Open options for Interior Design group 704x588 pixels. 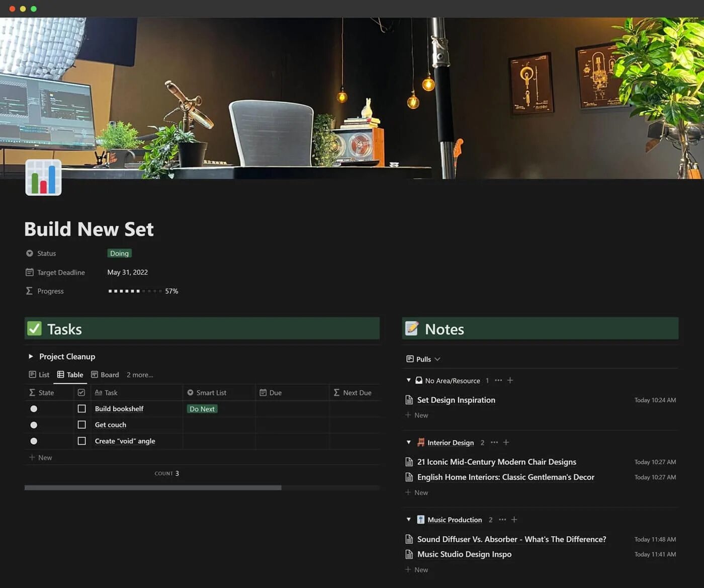[x=494, y=442]
